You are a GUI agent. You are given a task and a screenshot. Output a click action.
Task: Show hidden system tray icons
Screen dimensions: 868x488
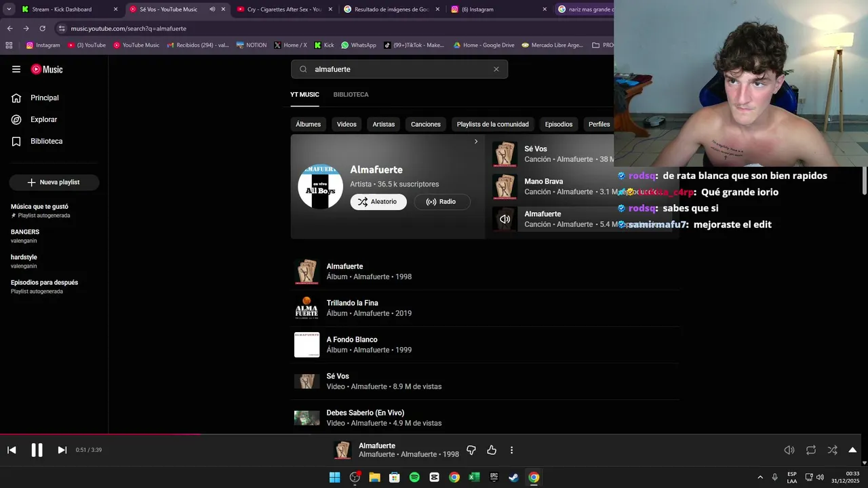760,477
